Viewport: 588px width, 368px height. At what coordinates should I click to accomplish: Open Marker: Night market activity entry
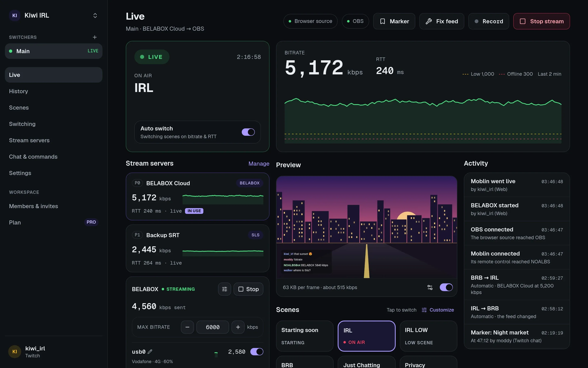(517, 336)
